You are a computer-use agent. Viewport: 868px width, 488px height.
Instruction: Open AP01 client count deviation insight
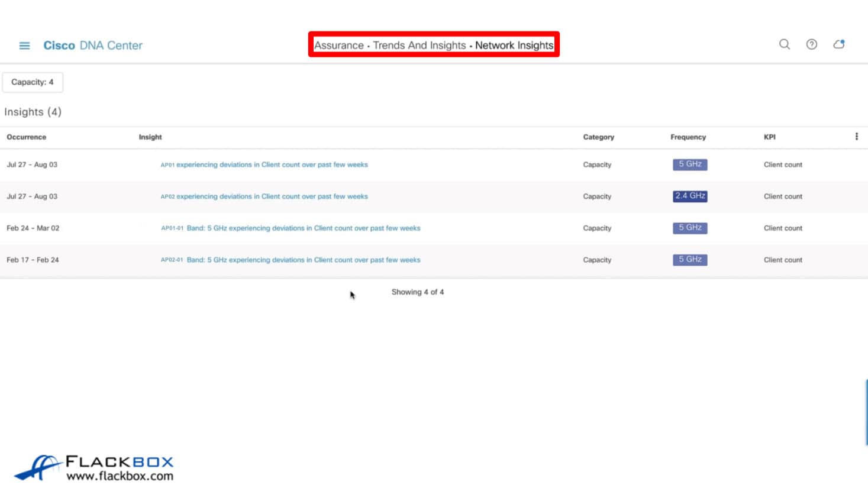click(x=264, y=165)
